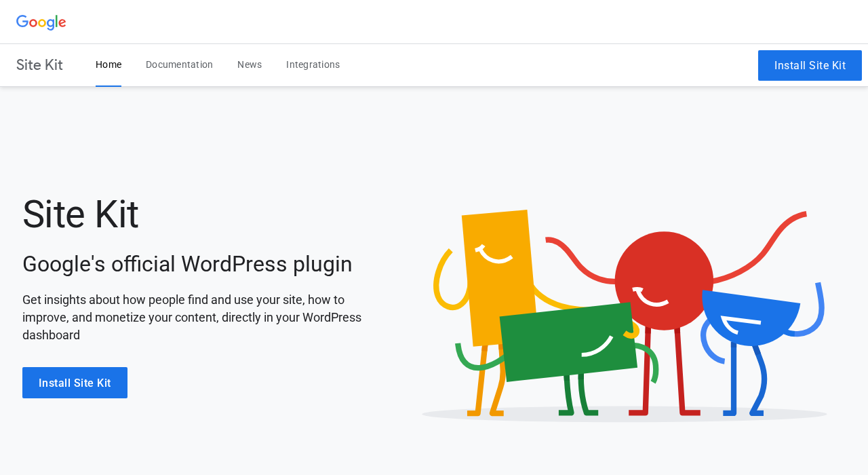Select the Home tab

pyautogui.click(x=108, y=65)
